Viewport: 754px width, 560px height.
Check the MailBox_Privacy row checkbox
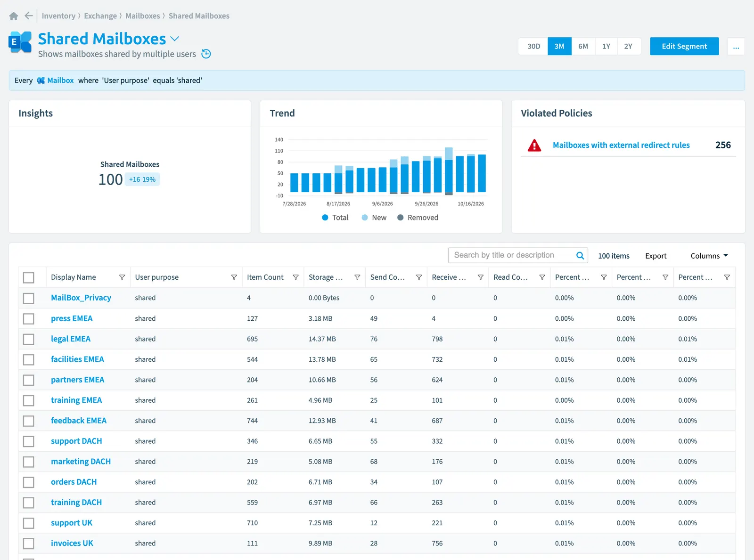click(x=29, y=298)
